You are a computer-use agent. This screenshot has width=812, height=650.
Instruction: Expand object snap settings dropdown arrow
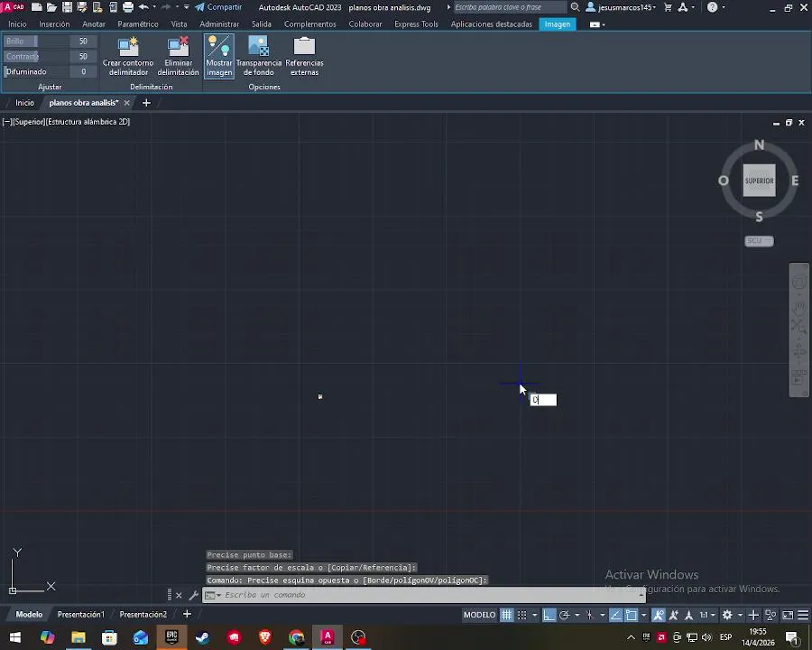[x=643, y=615]
